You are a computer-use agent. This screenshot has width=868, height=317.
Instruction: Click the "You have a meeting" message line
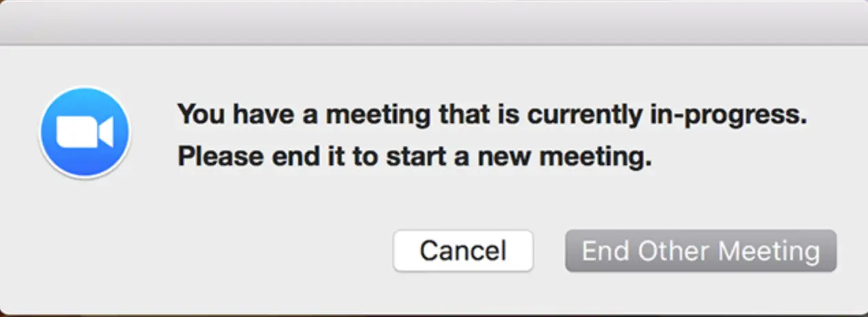click(x=492, y=115)
